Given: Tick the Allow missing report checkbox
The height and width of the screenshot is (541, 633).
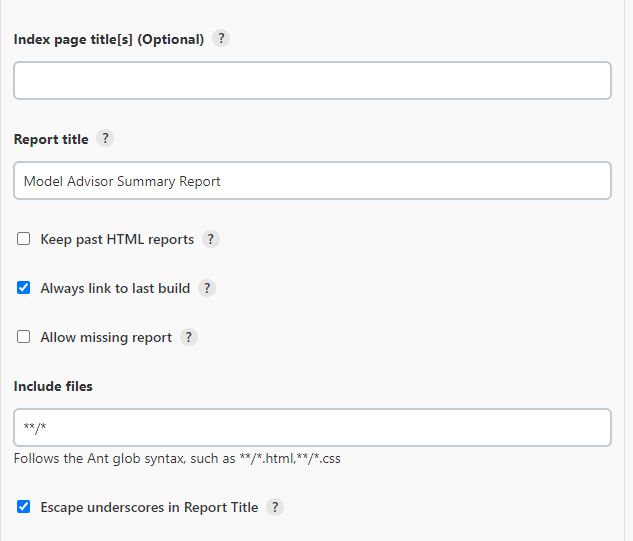Looking at the screenshot, I should pos(24,337).
